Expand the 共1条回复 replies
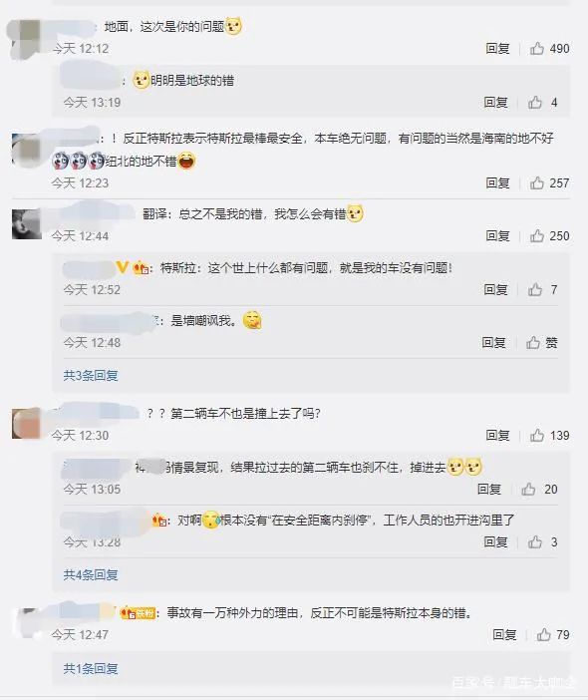The height and width of the screenshot is (700, 588). [91, 668]
